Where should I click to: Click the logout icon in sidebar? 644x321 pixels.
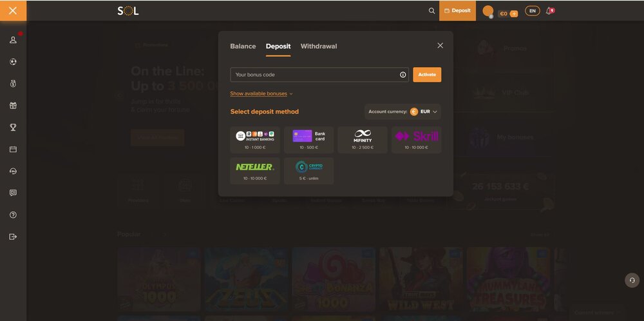[x=13, y=237]
